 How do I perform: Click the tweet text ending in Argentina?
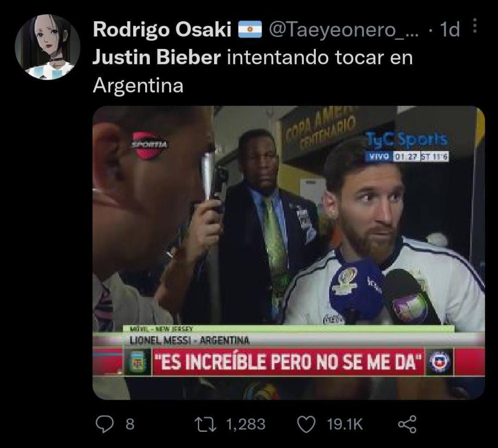point(138,85)
